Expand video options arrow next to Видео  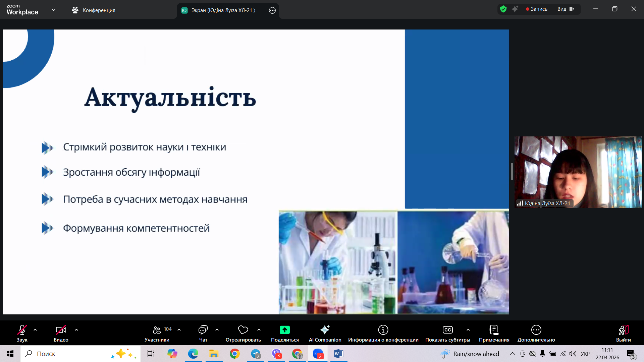[x=76, y=330]
